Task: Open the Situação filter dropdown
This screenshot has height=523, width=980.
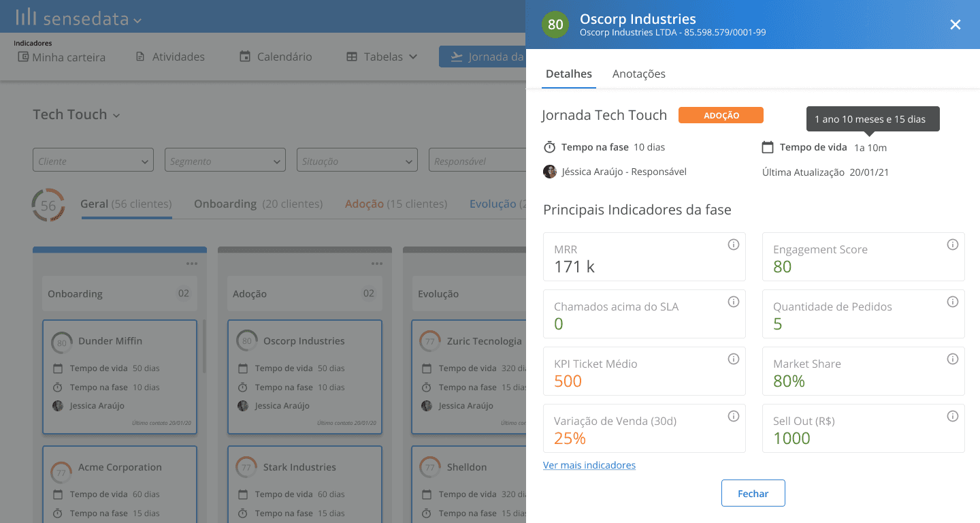Action: [x=357, y=161]
